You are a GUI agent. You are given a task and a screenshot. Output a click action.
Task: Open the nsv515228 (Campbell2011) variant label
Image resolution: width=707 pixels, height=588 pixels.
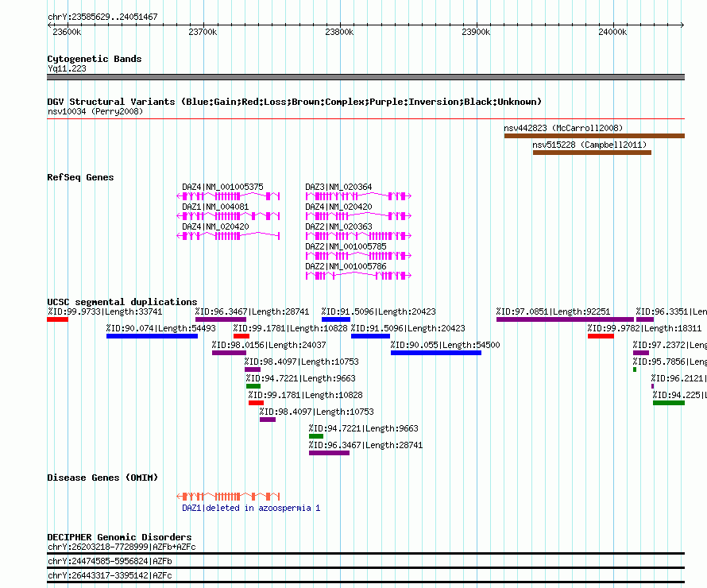[x=589, y=145]
